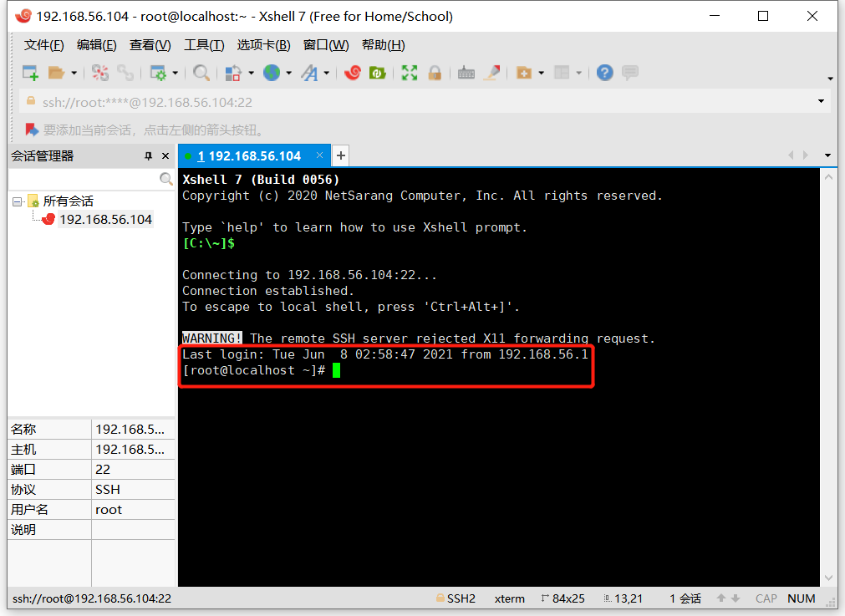Click xterm in the status bar

[x=509, y=598]
